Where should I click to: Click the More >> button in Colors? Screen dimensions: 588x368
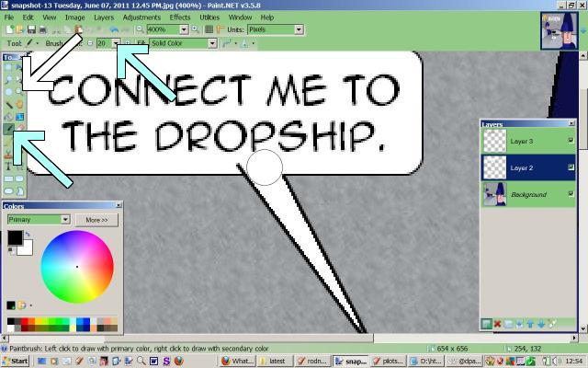pos(96,220)
